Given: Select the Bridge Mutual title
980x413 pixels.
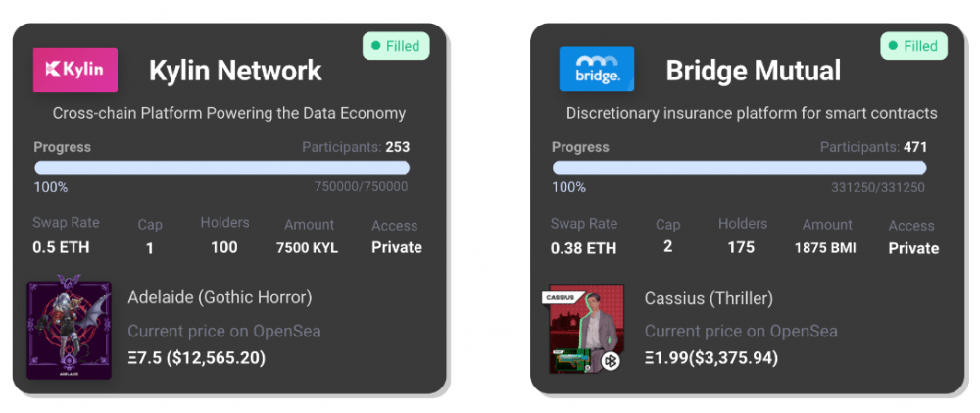Looking at the screenshot, I should pos(753,71).
